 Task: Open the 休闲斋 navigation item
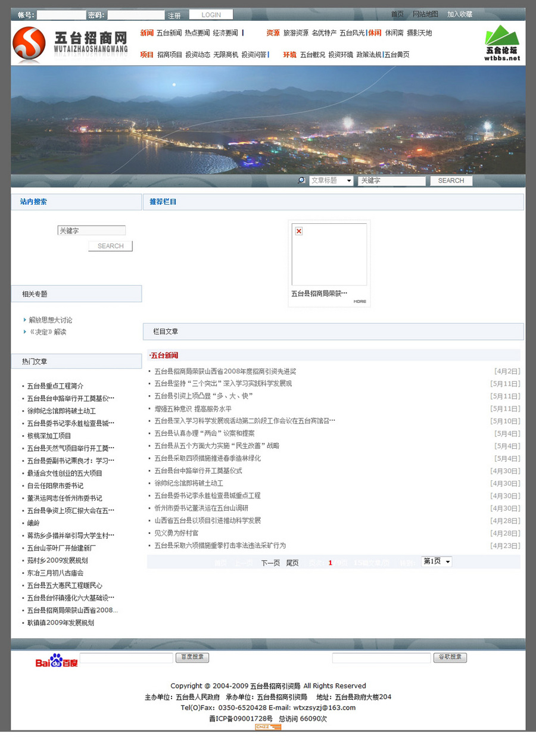point(394,33)
